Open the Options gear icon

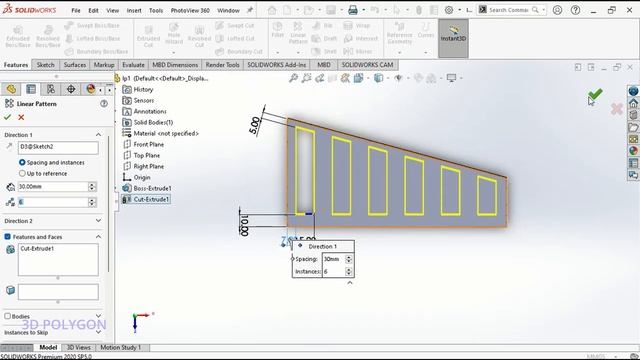449,10
